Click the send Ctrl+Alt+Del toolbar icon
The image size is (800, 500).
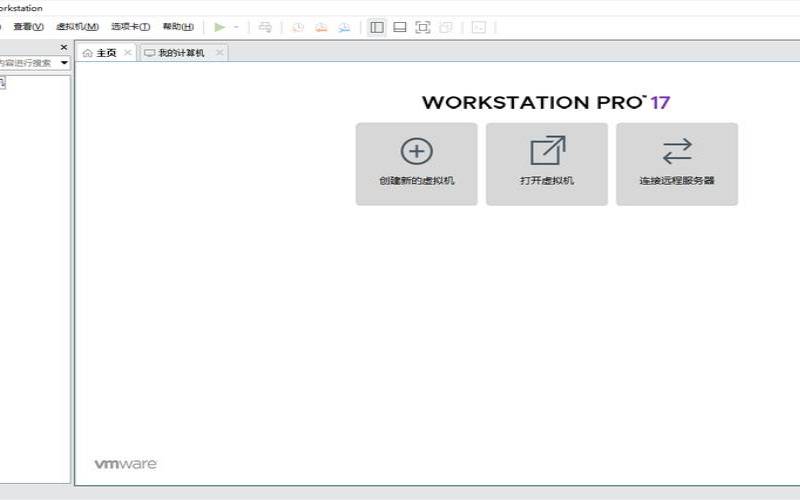pyautogui.click(x=265, y=27)
